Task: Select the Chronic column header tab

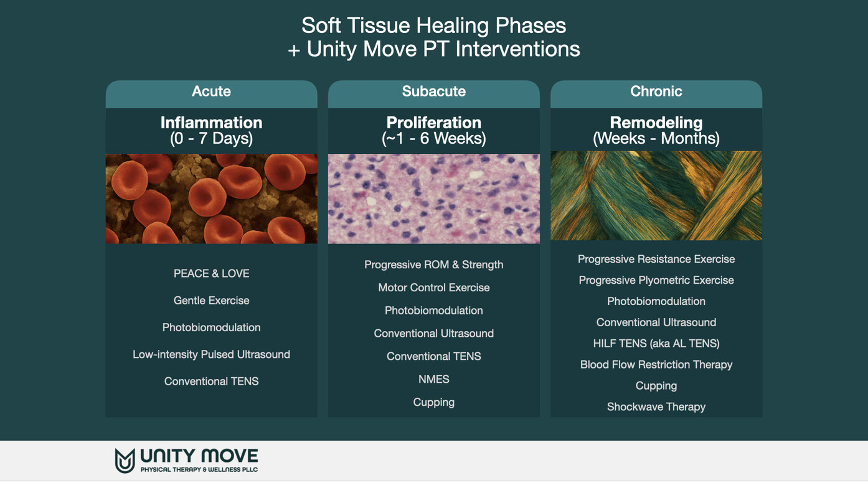Action: (x=656, y=91)
